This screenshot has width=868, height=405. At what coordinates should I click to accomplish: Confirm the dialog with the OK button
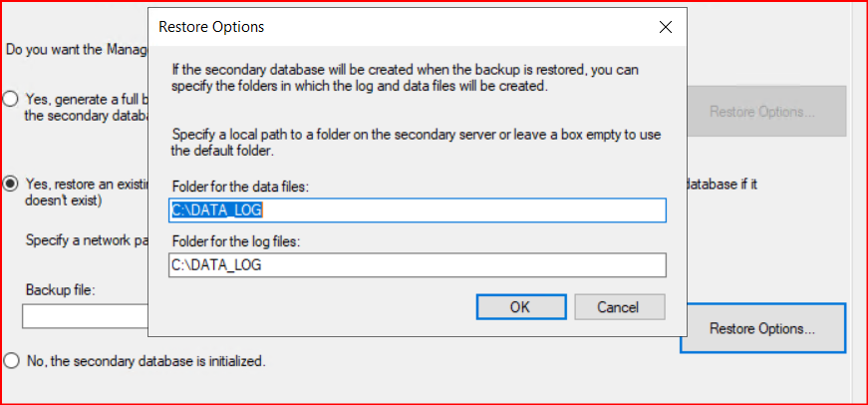coord(519,306)
